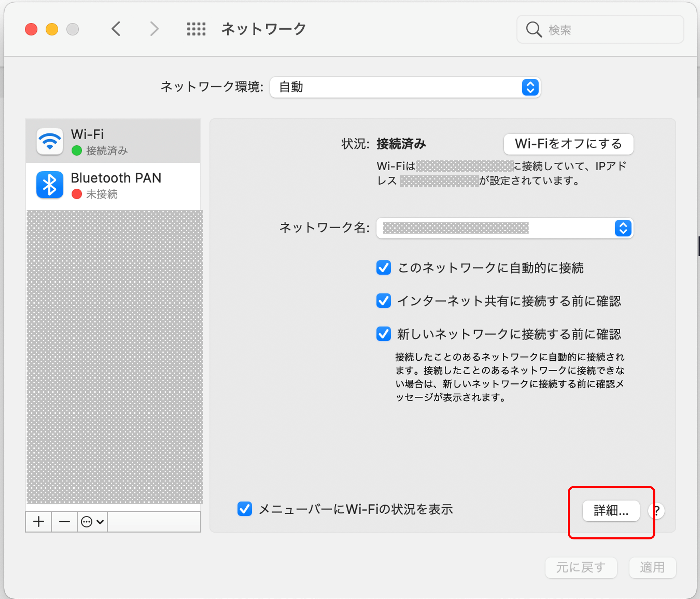Click the back navigation arrow
The image size is (700, 599).
[116, 29]
